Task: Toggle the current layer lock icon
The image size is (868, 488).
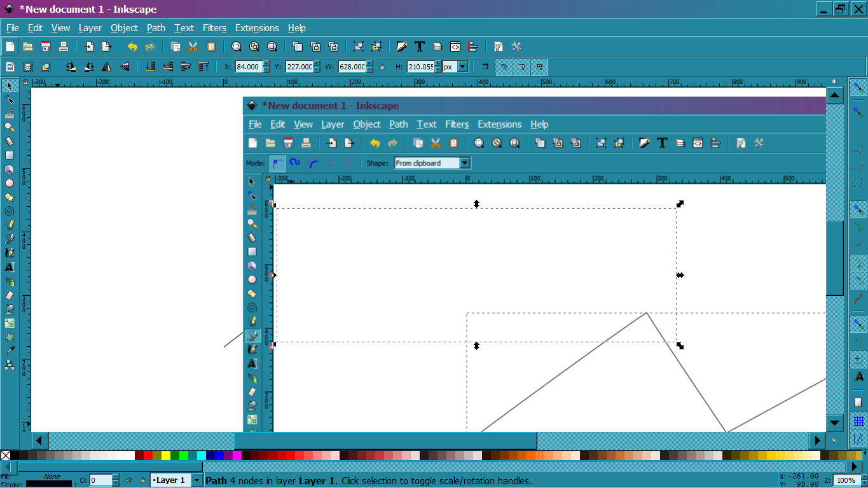Action: pos(142,480)
